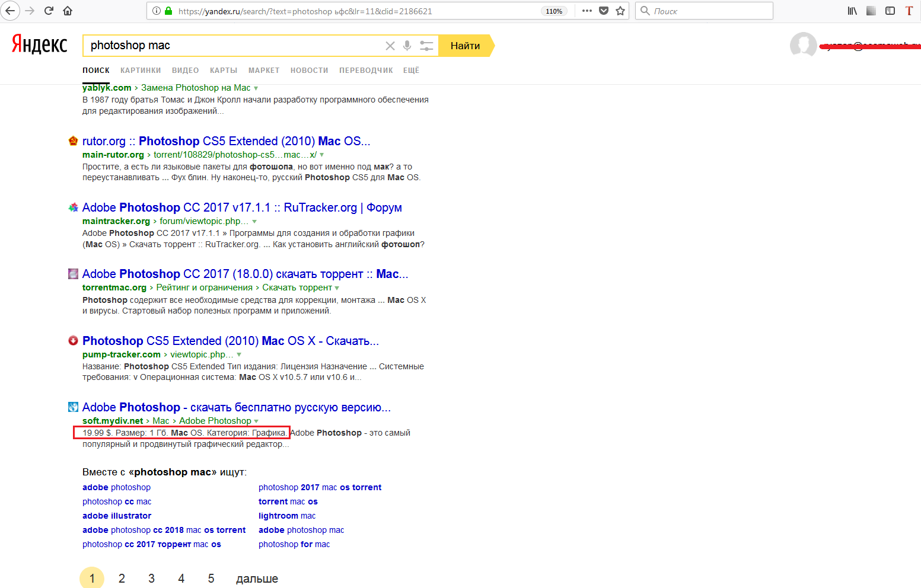Click soft.mydiv.net result favicon
Screen dimensions: 921x588
[74, 407]
